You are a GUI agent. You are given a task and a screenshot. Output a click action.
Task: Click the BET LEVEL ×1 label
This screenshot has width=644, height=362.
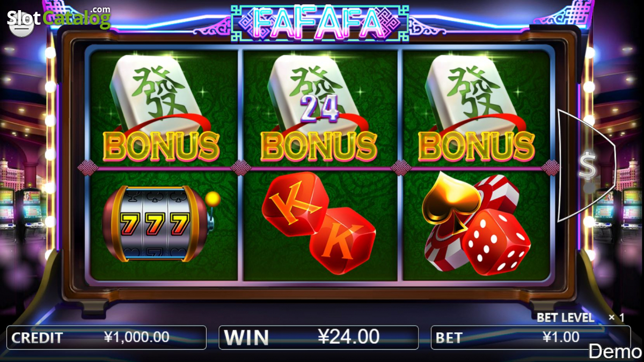(x=581, y=317)
